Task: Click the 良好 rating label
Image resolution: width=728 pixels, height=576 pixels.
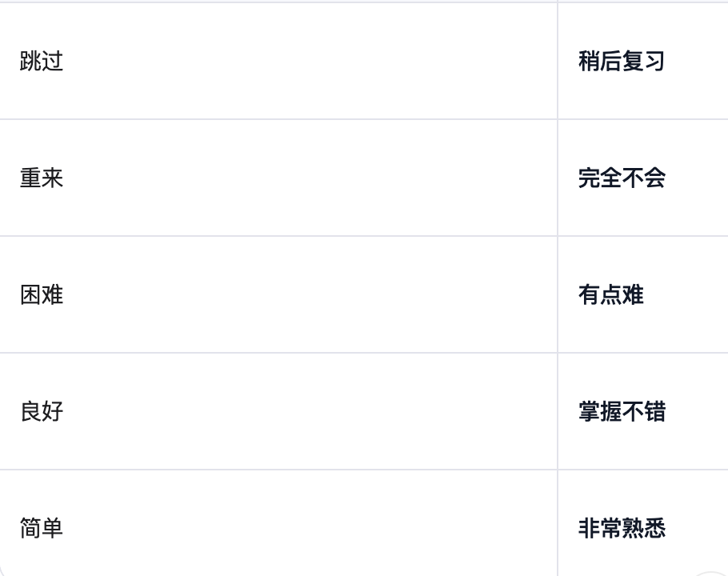Action: (42, 412)
